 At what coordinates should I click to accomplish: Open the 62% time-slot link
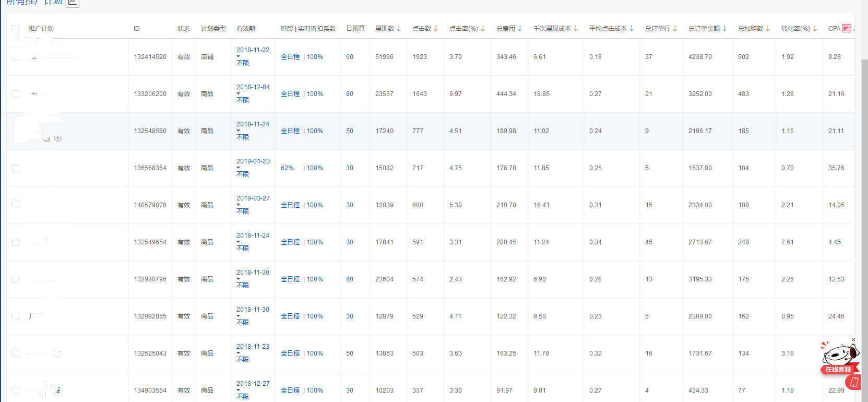point(287,168)
